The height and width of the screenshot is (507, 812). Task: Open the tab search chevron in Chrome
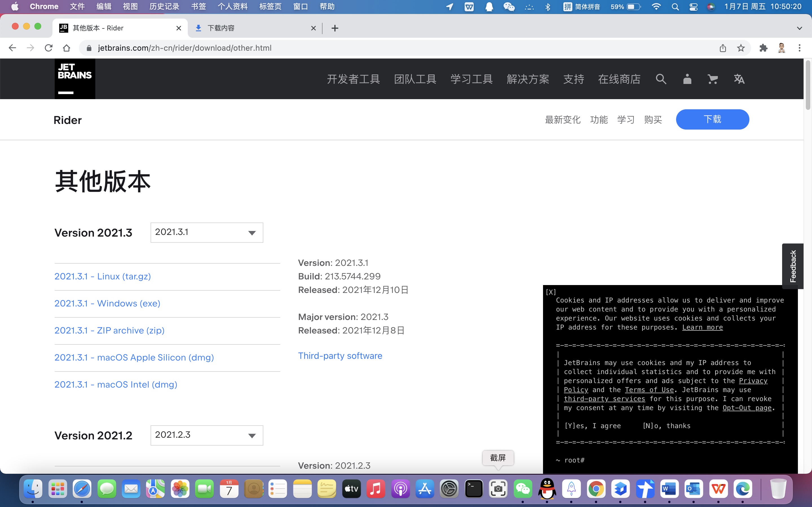click(x=799, y=28)
